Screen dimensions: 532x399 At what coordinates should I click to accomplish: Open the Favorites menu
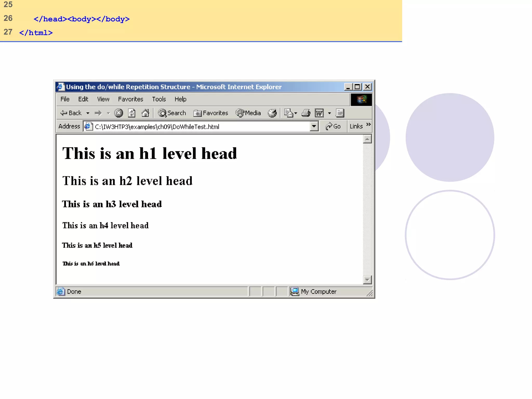(x=130, y=99)
